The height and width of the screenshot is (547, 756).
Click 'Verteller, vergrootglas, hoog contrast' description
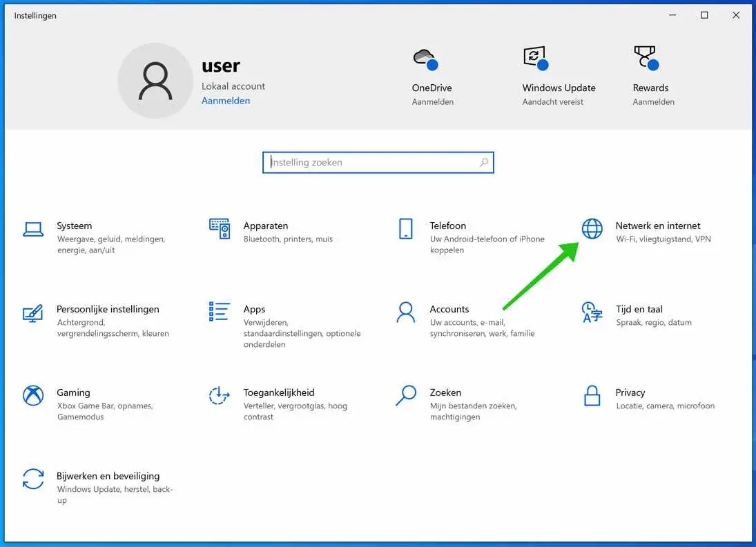295,411
